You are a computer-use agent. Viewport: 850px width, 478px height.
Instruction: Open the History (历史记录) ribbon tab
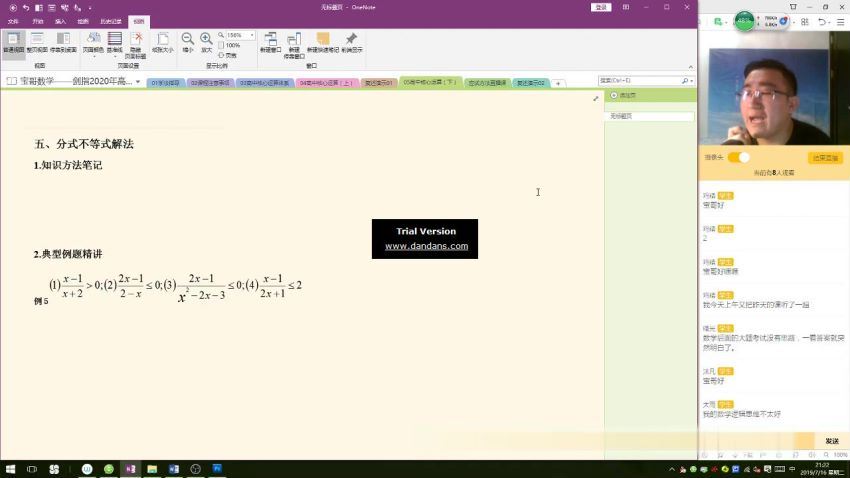click(111, 22)
